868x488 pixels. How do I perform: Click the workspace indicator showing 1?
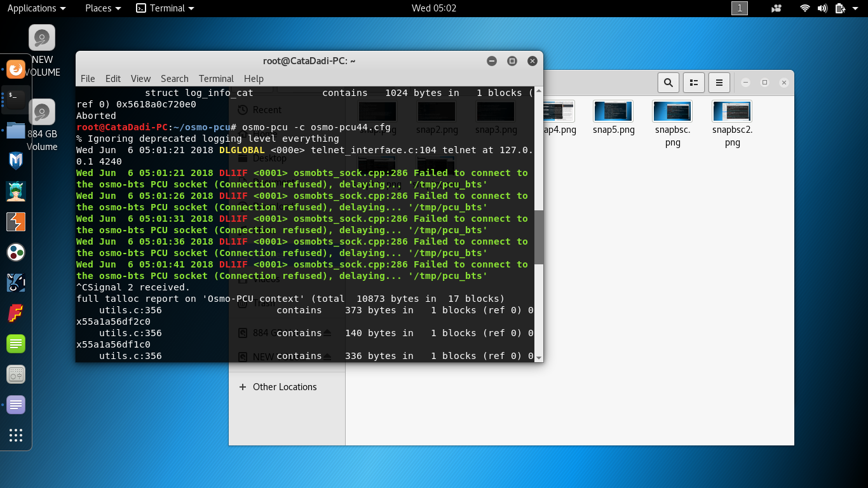pos(740,8)
